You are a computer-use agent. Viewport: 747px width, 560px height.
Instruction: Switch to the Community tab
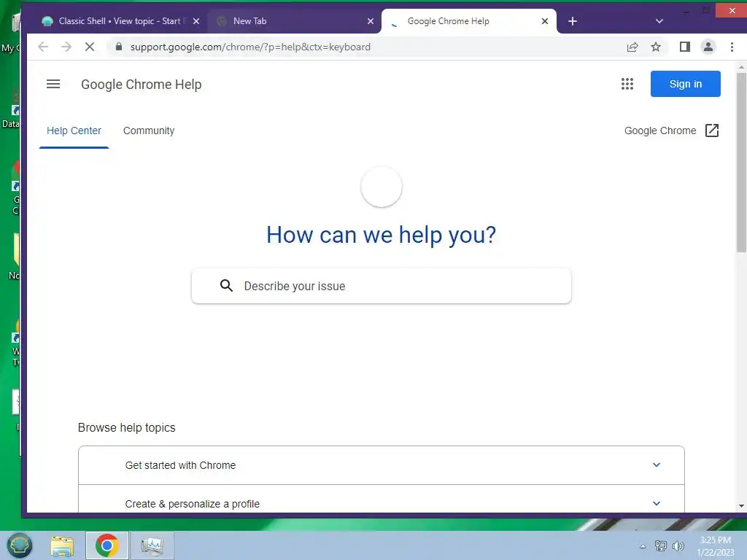tap(149, 131)
